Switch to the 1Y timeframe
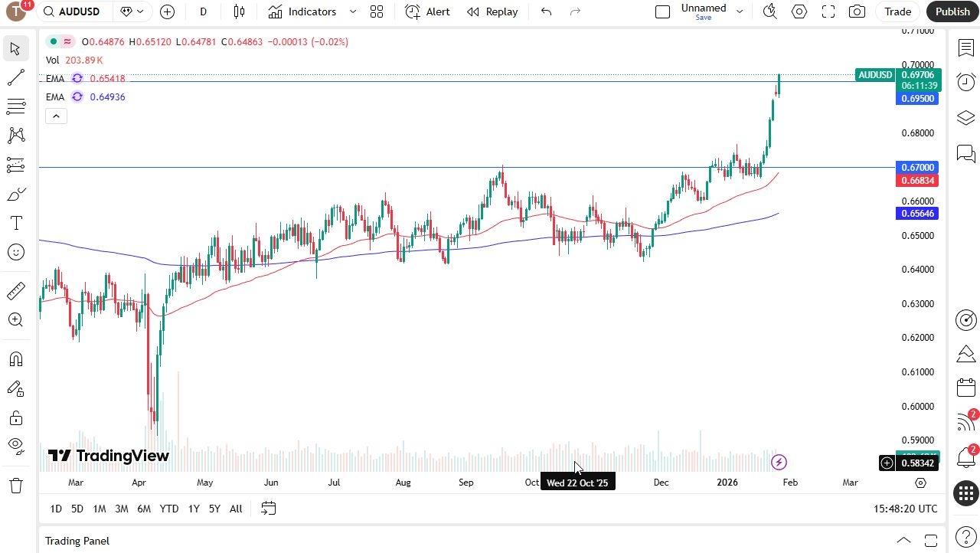This screenshot has height=553, width=980. 193,508
